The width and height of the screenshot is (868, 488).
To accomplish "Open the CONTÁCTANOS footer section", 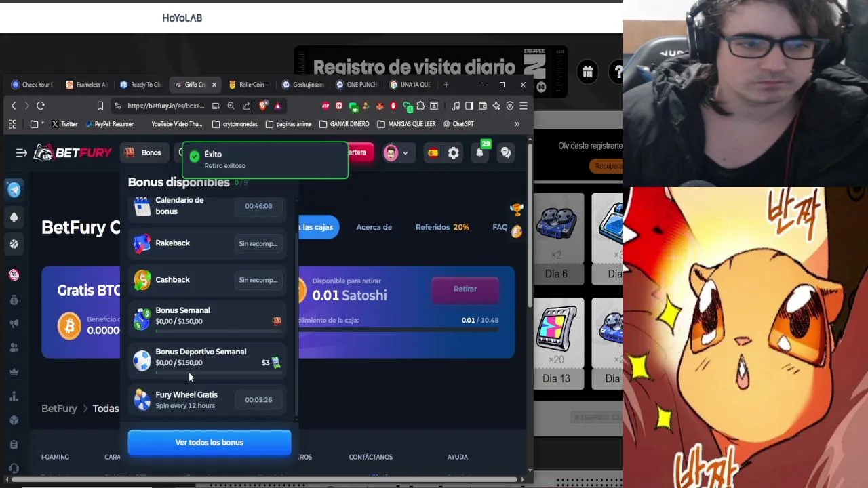I will click(x=371, y=457).
